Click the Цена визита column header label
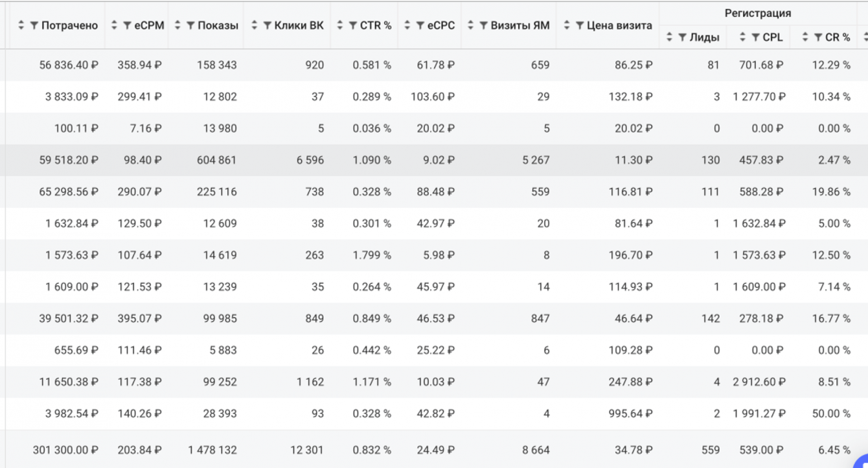 (618, 25)
